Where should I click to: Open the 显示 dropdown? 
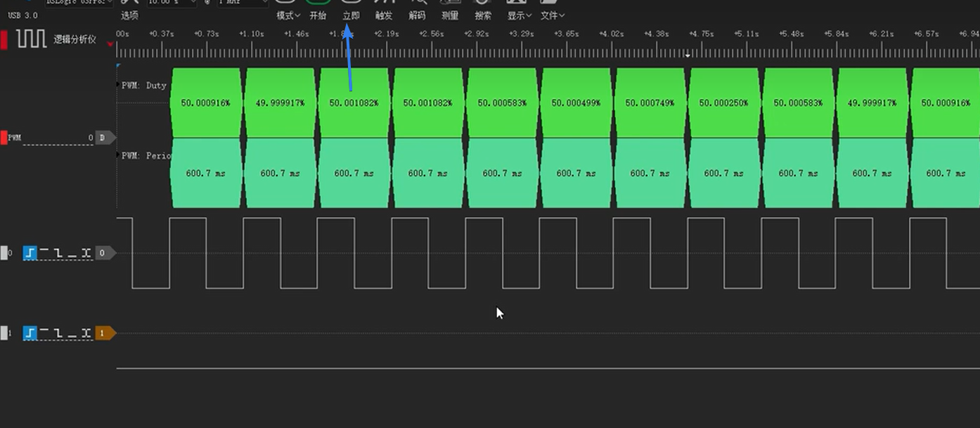pyautogui.click(x=519, y=15)
